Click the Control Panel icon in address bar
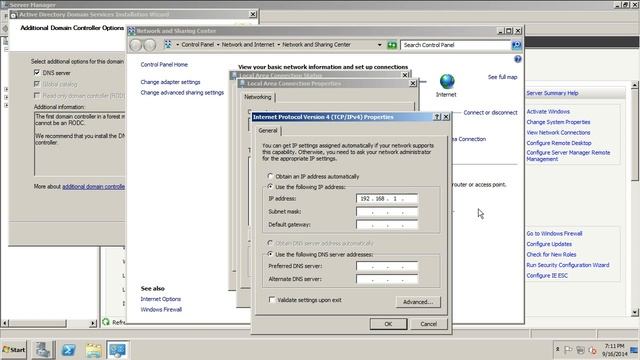Image resolution: width=640 pixels, height=360 pixels. click(x=168, y=44)
